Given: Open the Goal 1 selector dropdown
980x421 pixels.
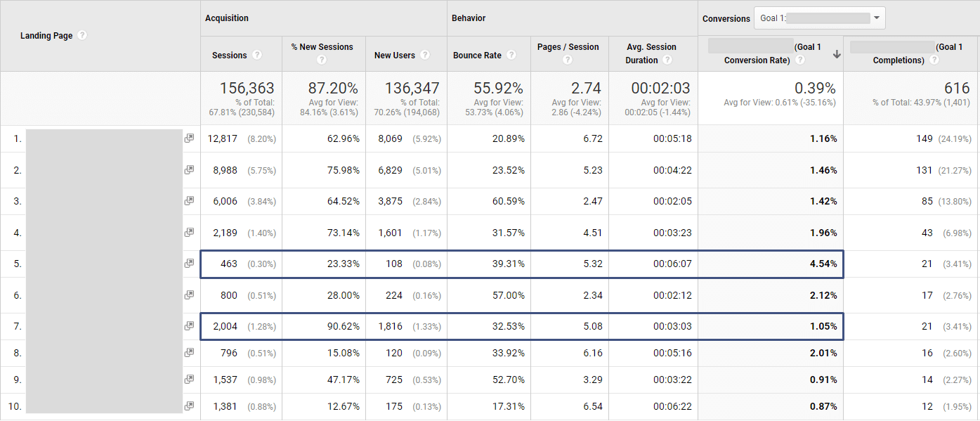Looking at the screenshot, I should [875, 17].
